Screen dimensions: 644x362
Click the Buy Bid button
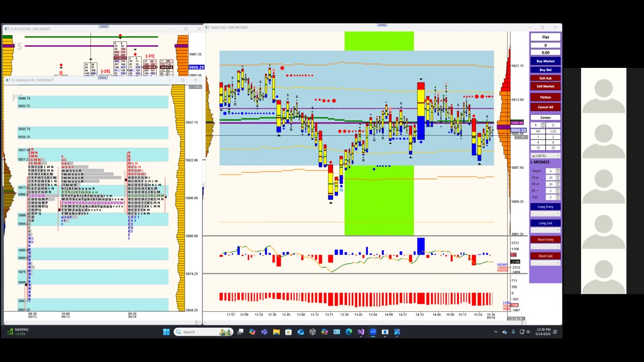click(x=545, y=70)
